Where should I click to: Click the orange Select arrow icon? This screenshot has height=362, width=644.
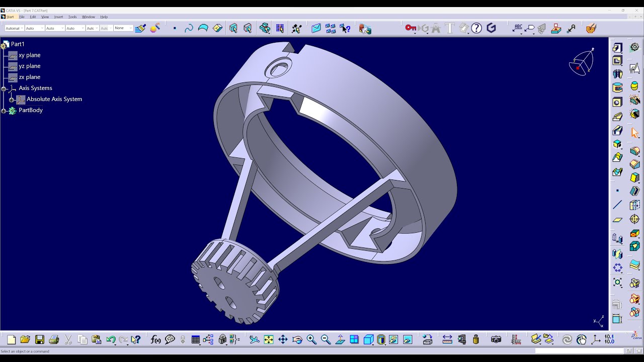[635, 133]
